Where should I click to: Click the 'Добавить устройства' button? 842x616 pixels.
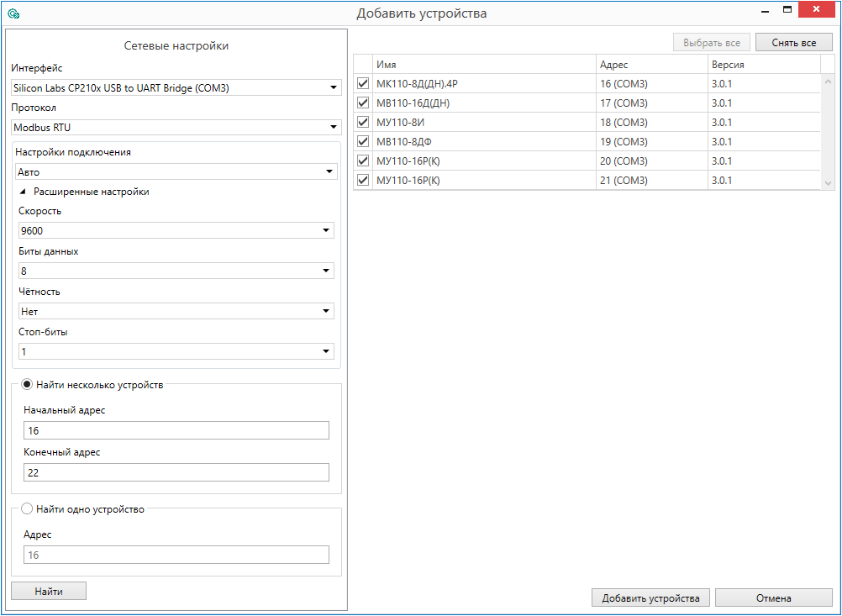coord(650,598)
